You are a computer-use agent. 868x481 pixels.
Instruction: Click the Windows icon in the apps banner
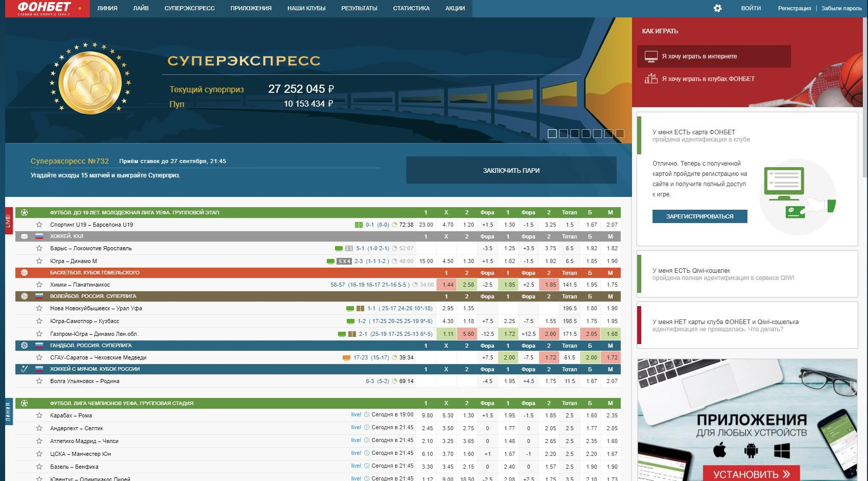point(782,451)
